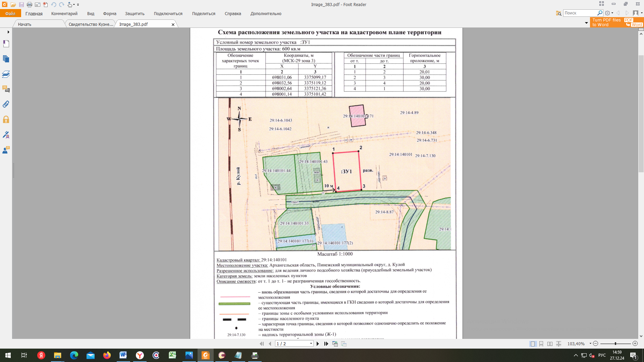Open the Главная ribbon tab
The width and height of the screenshot is (644, 362).
pyautogui.click(x=34, y=14)
